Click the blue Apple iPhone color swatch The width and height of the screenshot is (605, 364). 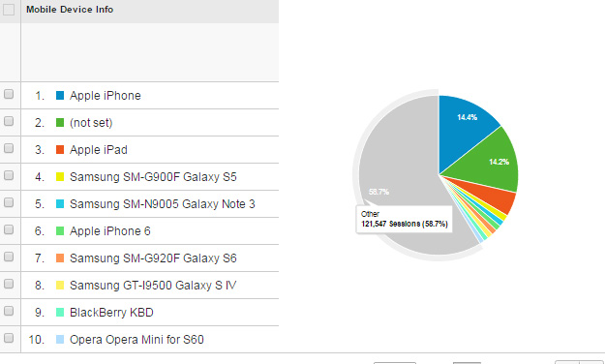60,95
